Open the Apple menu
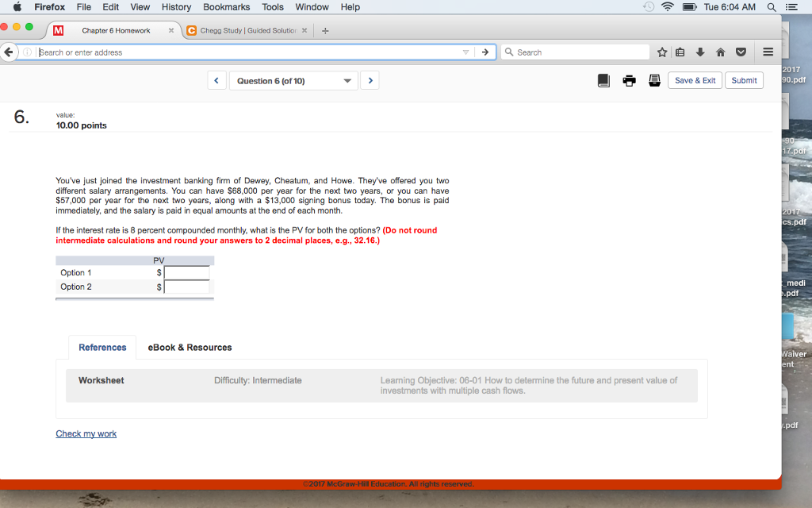 click(x=16, y=6)
